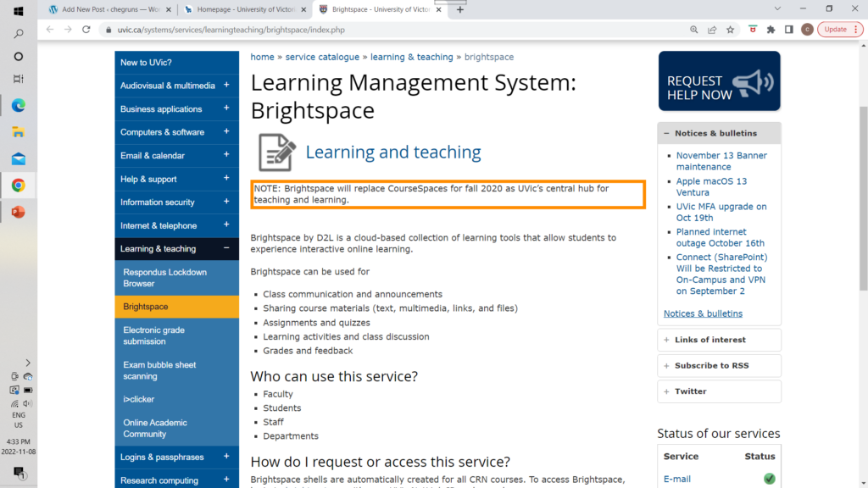Viewport: 868px width, 488px height.
Task: Click the browser reload page icon
Action: 86,29
